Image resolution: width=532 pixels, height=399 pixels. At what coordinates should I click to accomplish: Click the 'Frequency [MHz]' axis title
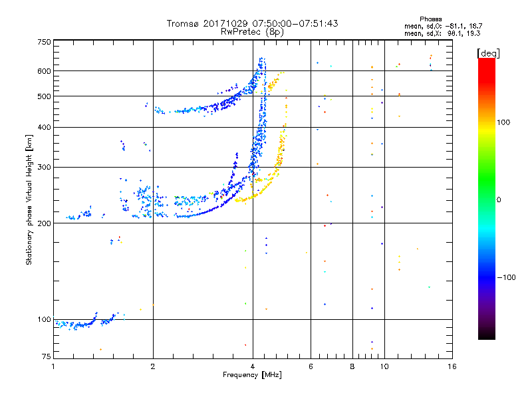point(252,375)
